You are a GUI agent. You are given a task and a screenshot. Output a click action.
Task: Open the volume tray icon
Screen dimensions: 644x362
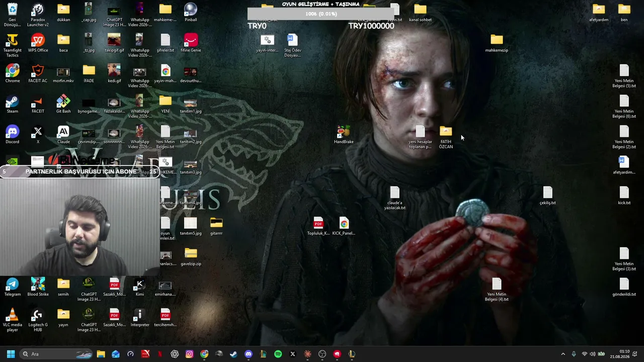(x=592, y=354)
